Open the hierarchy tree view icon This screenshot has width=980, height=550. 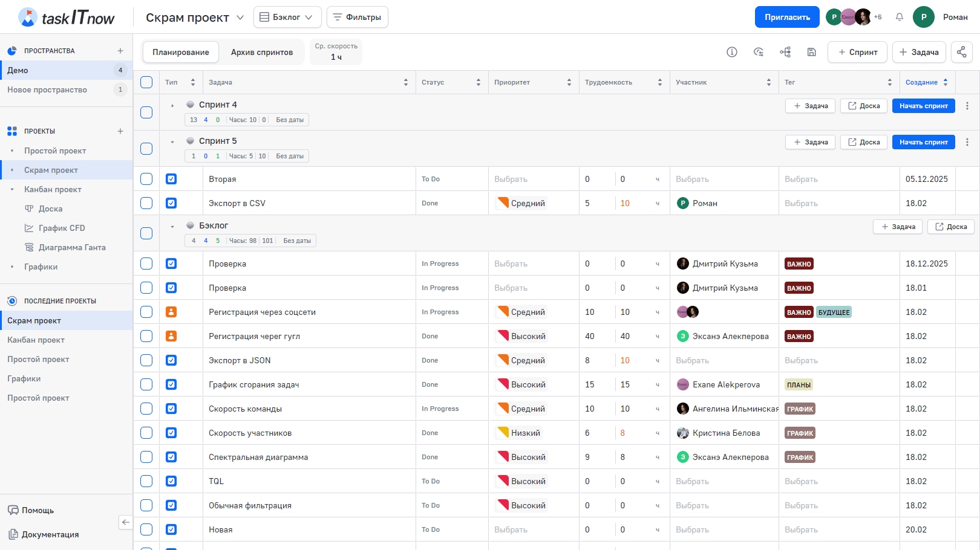point(785,52)
